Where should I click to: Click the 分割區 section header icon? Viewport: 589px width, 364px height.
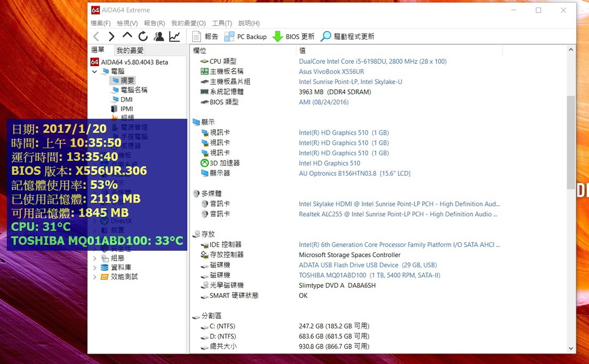click(196, 316)
